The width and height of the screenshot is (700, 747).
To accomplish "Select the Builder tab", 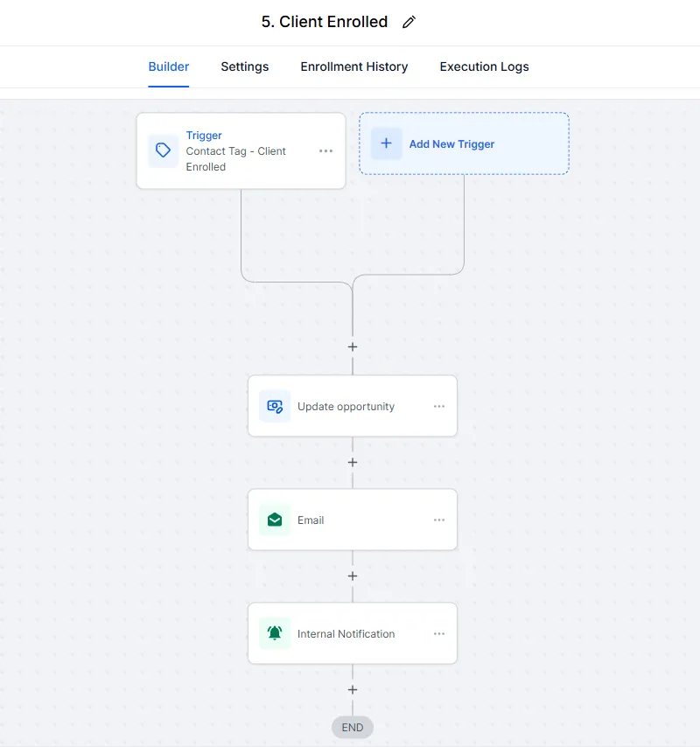I will [x=169, y=66].
